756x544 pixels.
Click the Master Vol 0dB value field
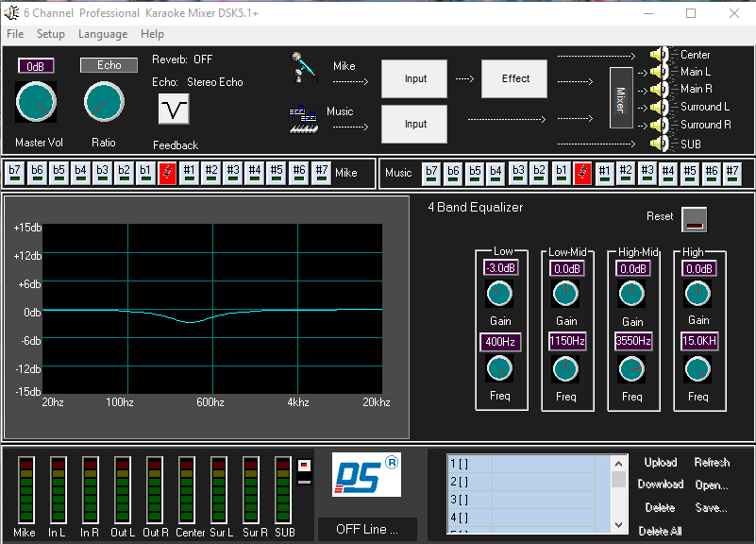pos(36,66)
